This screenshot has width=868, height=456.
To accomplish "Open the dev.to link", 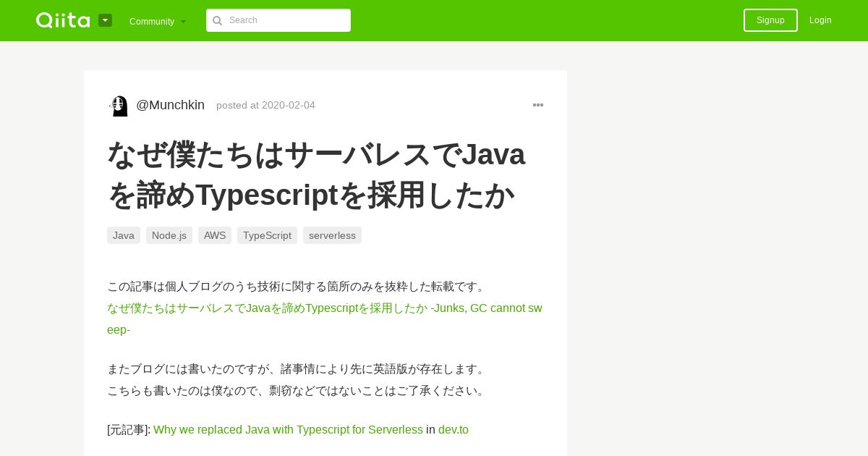I will 454,430.
